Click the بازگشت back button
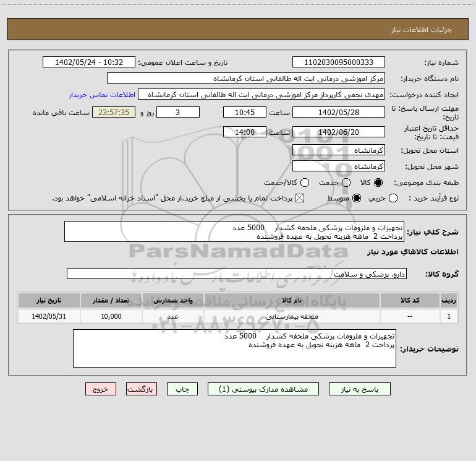Screen dimensions: 476x461 point(142,389)
